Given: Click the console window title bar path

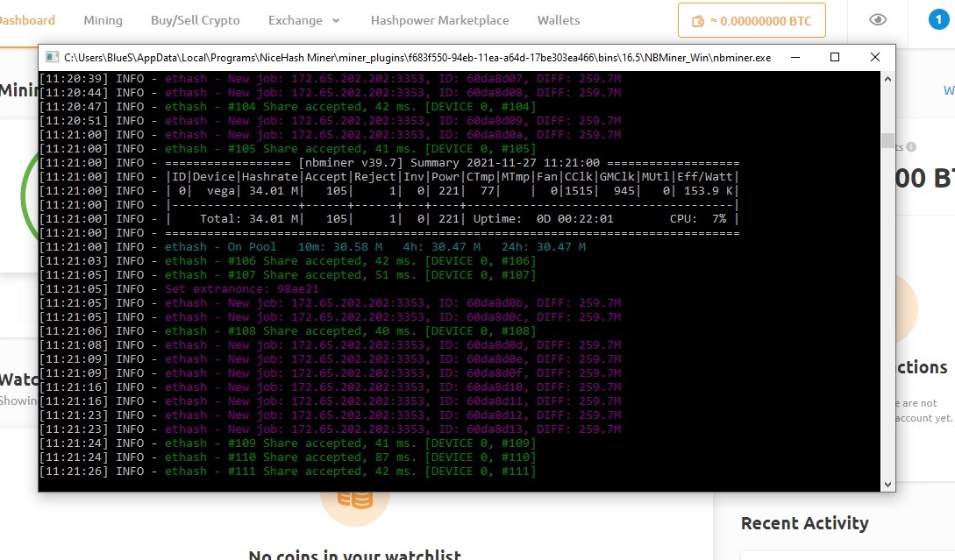Looking at the screenshot, I should pyautogui.click(x=417, y=58).
